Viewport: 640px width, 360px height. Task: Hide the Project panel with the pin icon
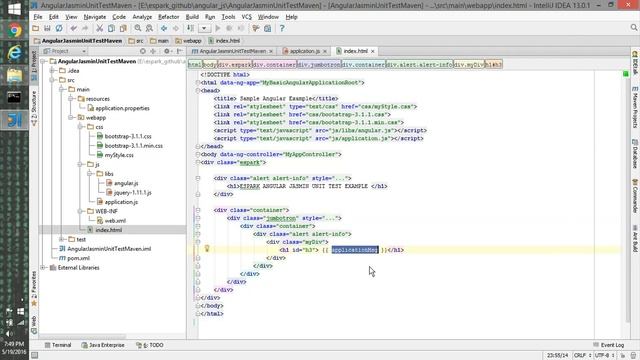point(180,51)
